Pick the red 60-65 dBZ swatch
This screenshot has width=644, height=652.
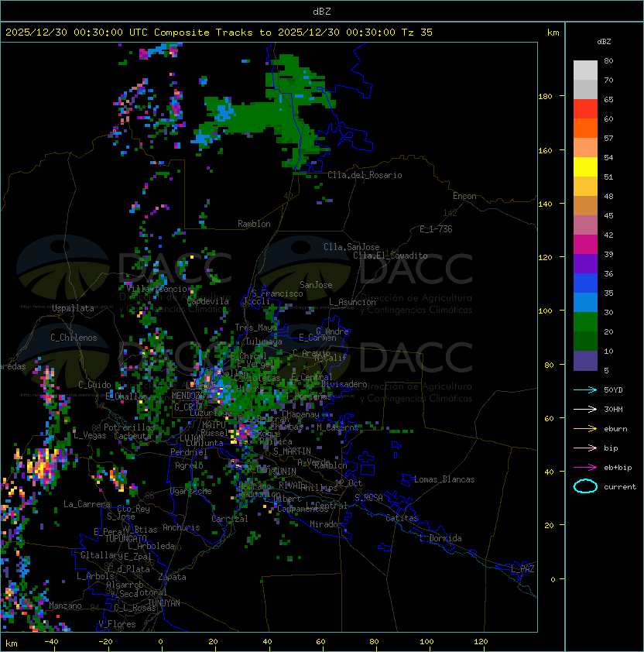click(x=585, y=108)
